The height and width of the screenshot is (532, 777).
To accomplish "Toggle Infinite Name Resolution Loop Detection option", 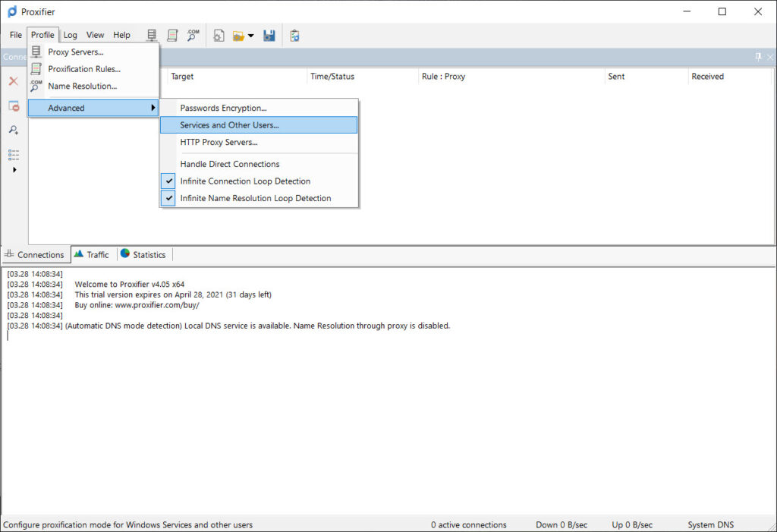I will click(x=259, y=198).
